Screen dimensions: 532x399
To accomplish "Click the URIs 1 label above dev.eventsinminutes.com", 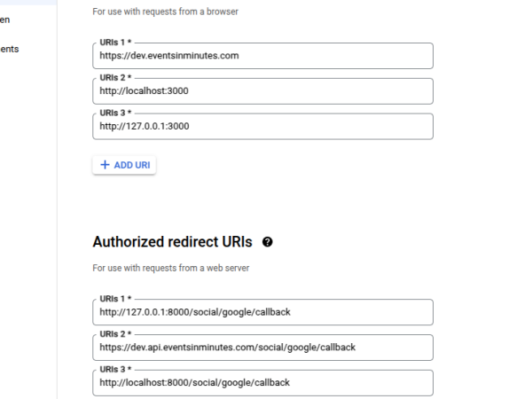I will point(115,43).
